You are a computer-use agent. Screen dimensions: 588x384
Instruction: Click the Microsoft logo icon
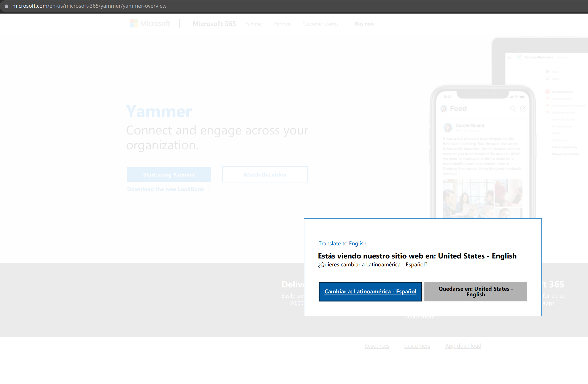pyautogui.click(x=134, y=24)
